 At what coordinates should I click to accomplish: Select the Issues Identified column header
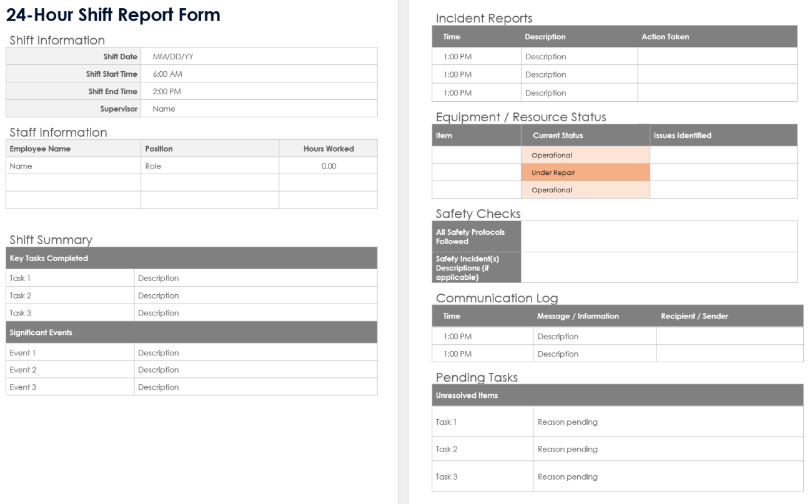click(x=682, y=136)
